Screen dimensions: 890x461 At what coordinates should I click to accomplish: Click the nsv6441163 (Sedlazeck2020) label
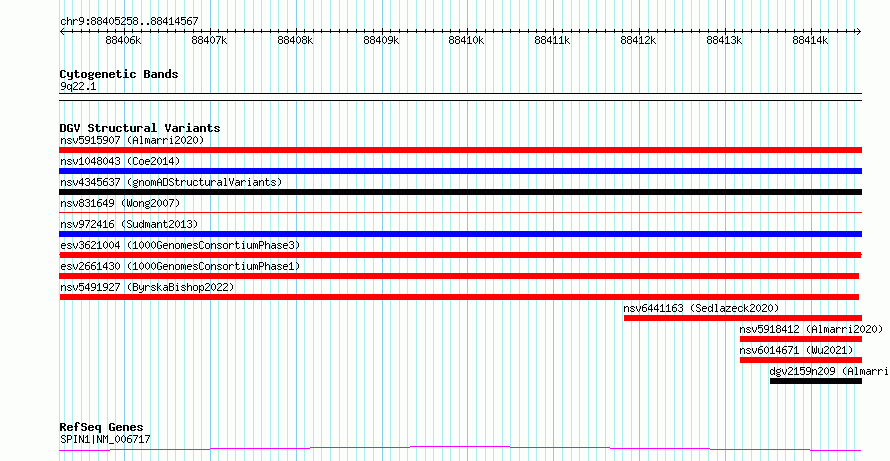[701, 308]
